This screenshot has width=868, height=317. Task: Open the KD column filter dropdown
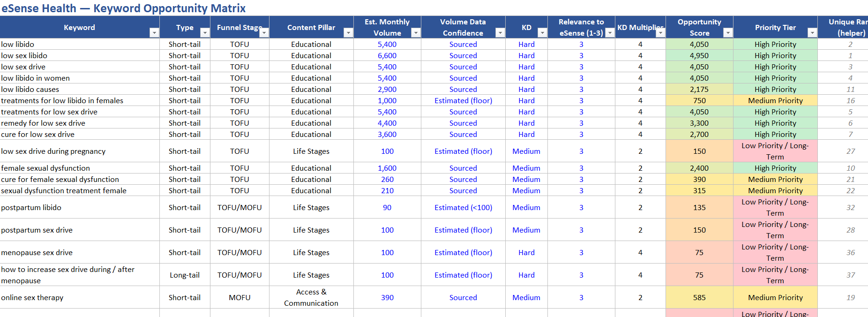pos(542,33)
